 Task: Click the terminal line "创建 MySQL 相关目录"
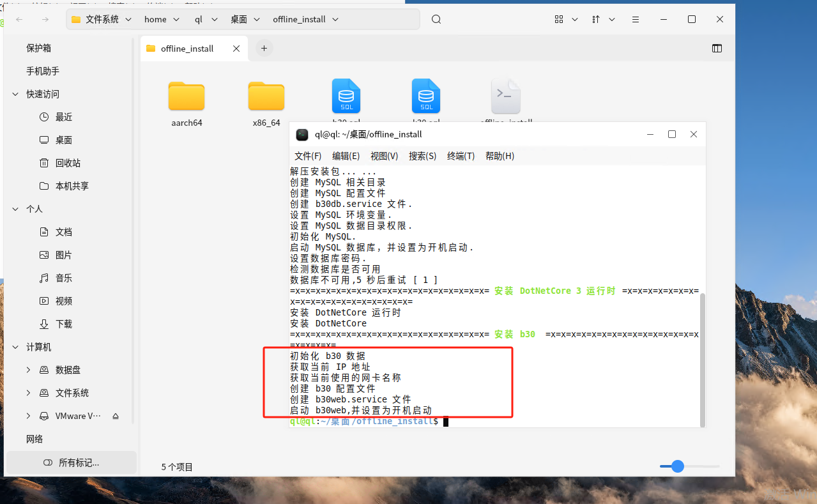click(x=338, y=182)
